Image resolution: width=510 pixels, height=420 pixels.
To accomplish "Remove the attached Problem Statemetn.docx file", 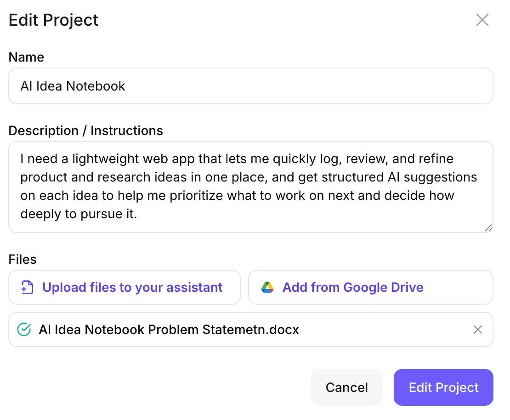I will (x=478, y=329).
